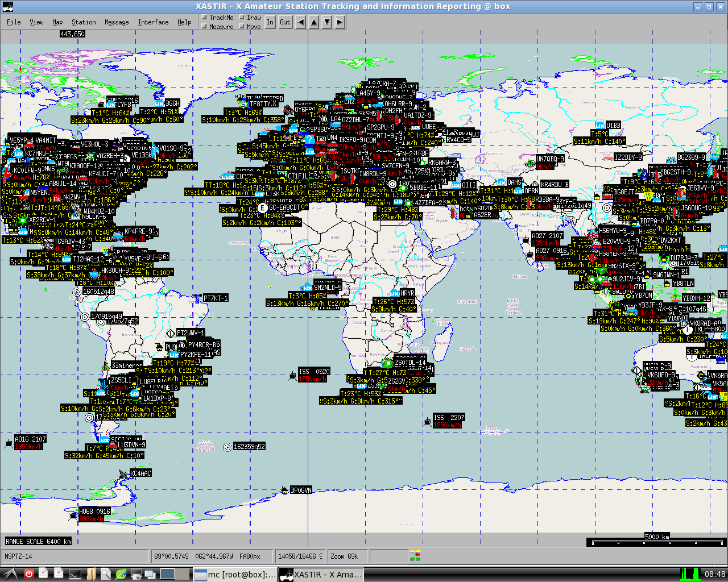Open the Map menu
The width and height of the screenshot is (728, 582).
click(x=57, y=22)
